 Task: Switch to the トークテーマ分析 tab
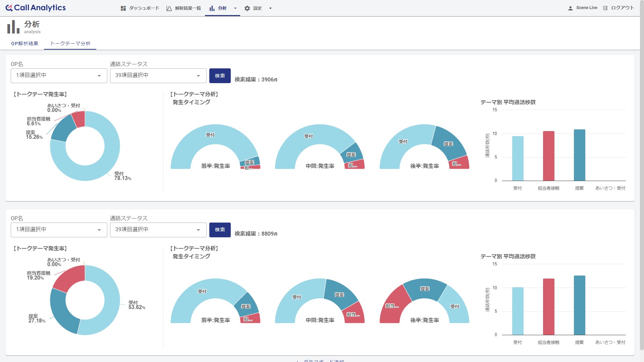coord(70,44)
